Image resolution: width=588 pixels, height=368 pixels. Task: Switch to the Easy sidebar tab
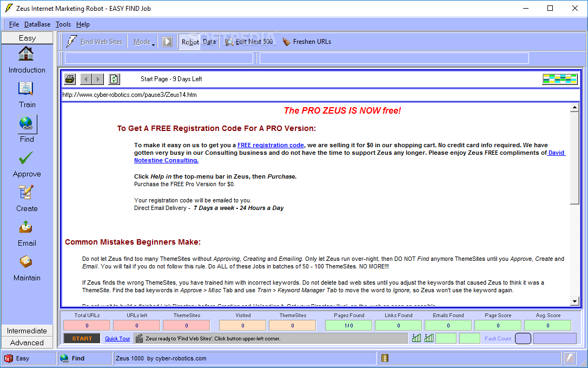tap(28, 38)
